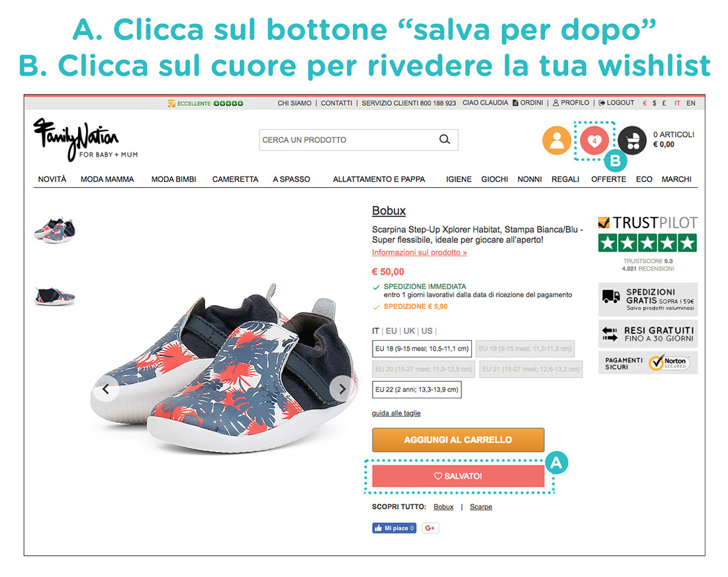728x577 pixels.
Task: Switch language to EN
Action: pos(691,103)
